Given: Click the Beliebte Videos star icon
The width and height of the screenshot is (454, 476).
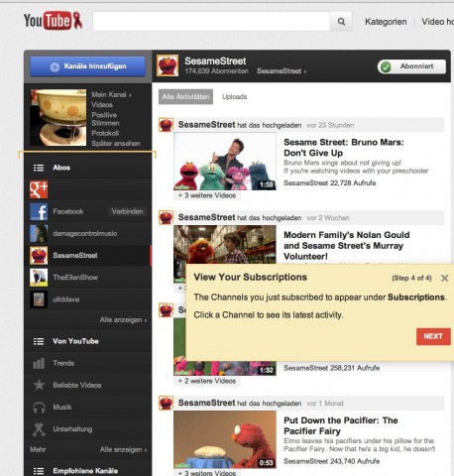Looking at the screenshot, I should pyautogui.click(x=39, y=385).
